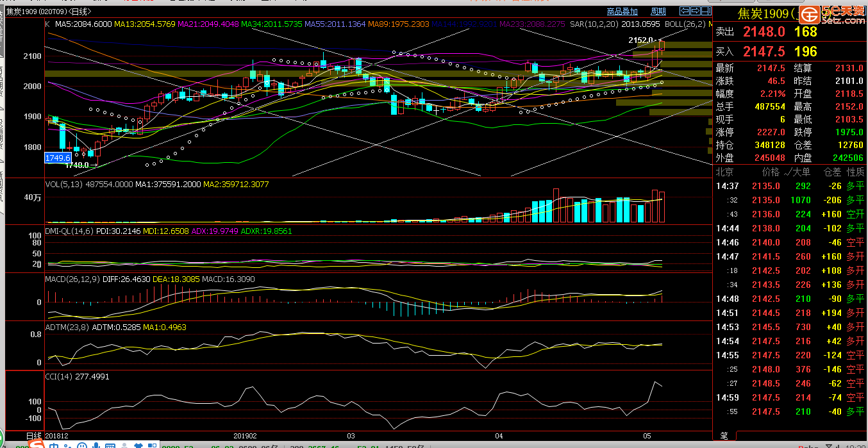Image resolution: width=868 pixels, height=448 pixels.
Task: Open the input method toolbox grid icon
Action: click(x=153, y=445)
